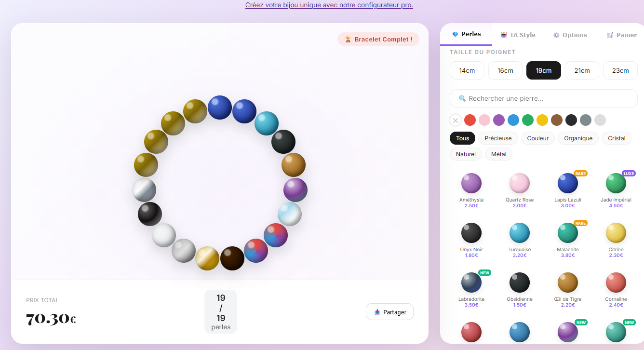The height and width of the screenshot is (350, 644).
Task: Enable the Précieuse filter
Action: tap(498, 138)
